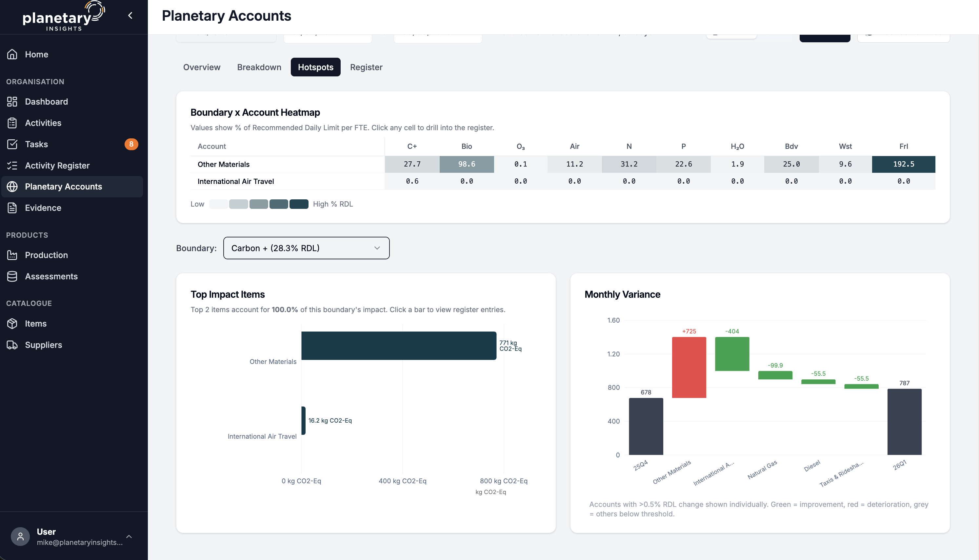Open the Items catalogue
979x560 pixels.
72,324
